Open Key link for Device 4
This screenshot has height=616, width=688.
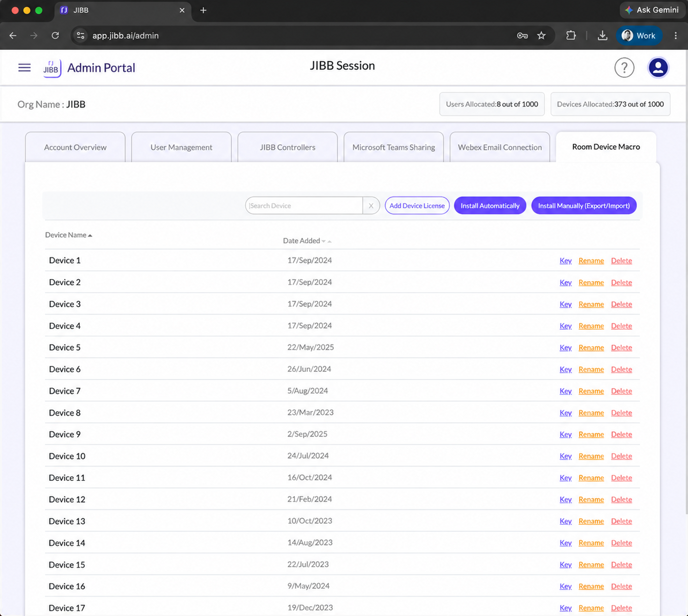coord(565,326)
